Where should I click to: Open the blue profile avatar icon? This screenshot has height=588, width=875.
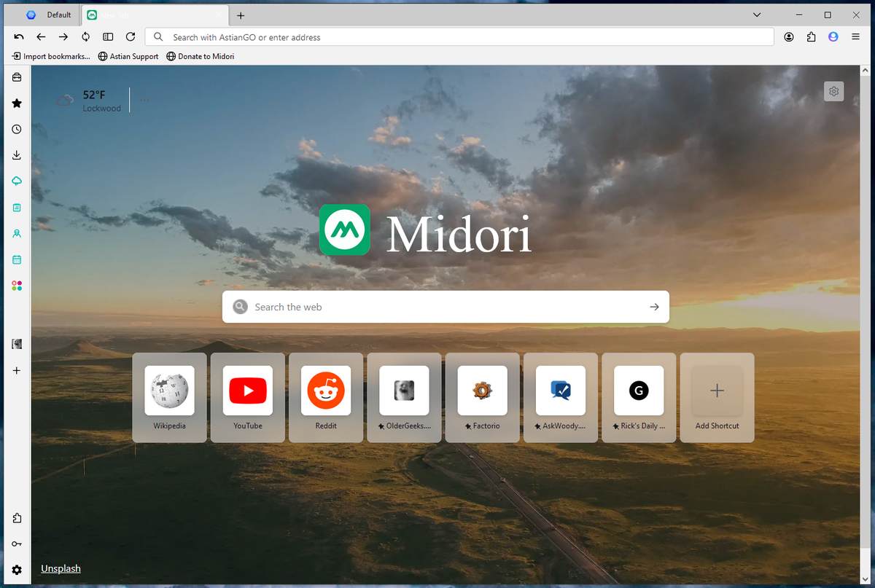pyautogui.click(x=833, y=37)
